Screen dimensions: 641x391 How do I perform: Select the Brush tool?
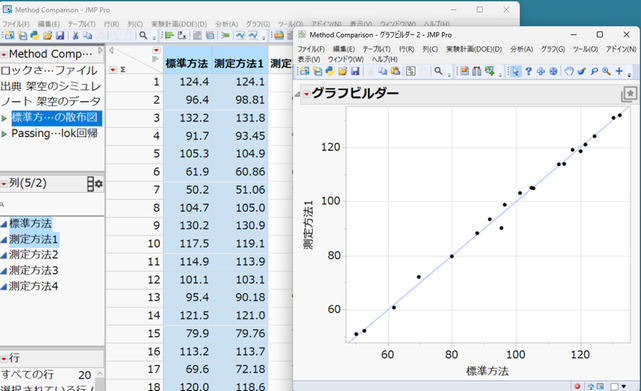(x=581, y=71)
